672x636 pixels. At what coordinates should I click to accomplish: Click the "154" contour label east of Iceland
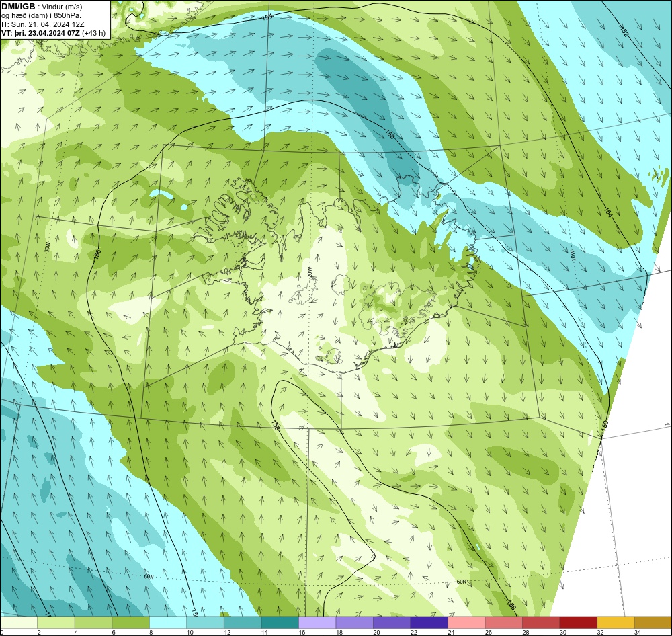pyautogui.click(x=609, y=211)
